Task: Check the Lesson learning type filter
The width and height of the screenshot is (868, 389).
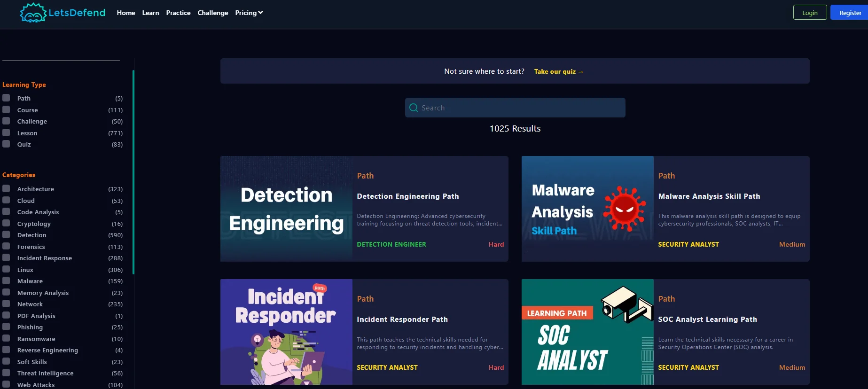Action: [x=6, y=132]
